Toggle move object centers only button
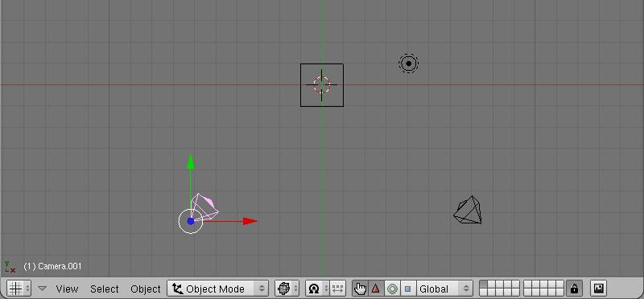The width and height of the screenshot is (644, 299). pyautogui.click(x=337, y=289)
